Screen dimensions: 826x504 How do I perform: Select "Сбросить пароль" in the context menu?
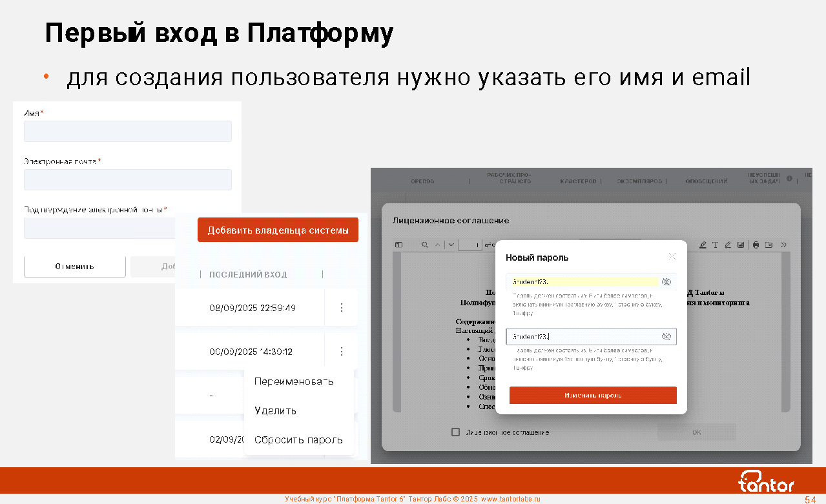[298, 440]
